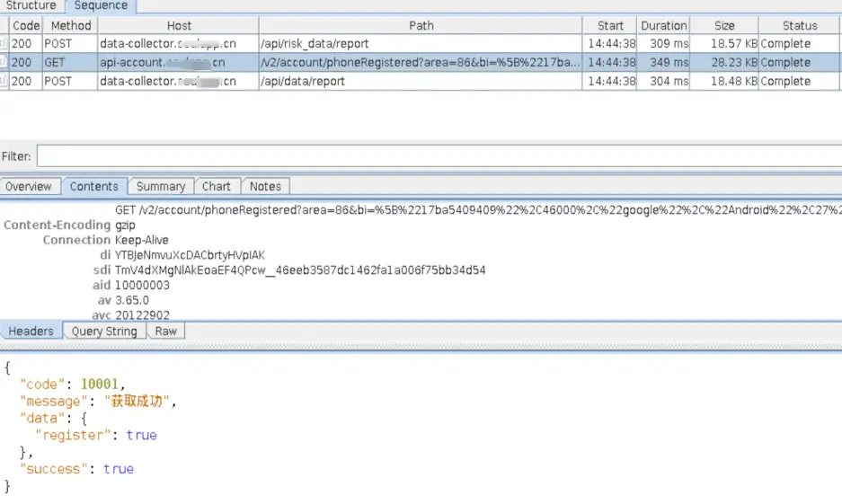Click the sdi header value
842x504 pixels.
tap(300, 270)
